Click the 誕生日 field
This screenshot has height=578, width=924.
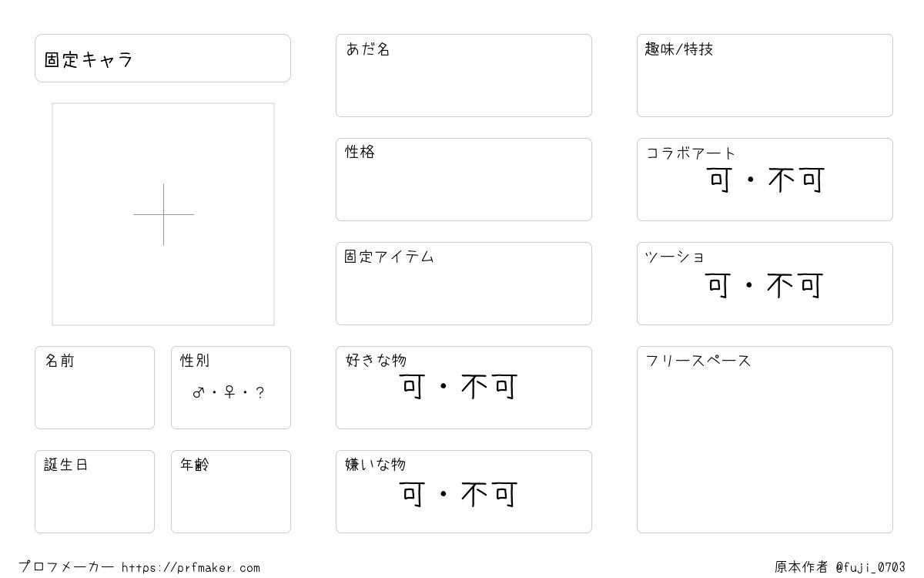click(x=95, y=492)
